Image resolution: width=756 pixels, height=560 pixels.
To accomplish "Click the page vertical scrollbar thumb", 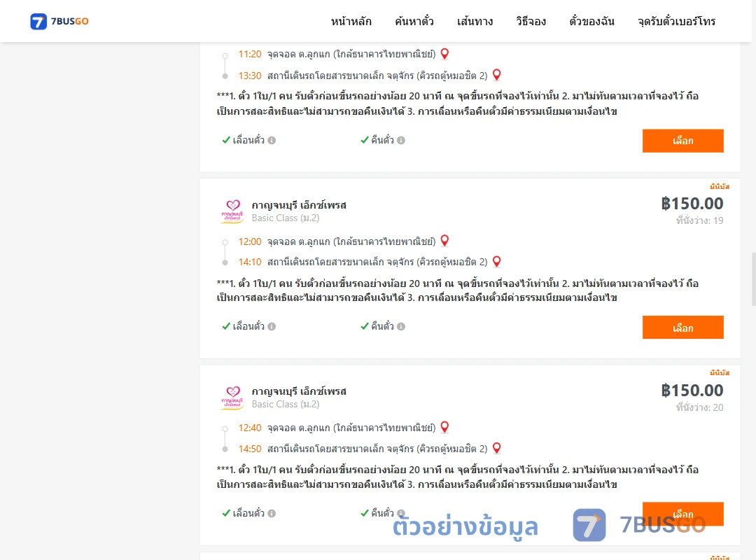I will (754, 279).
